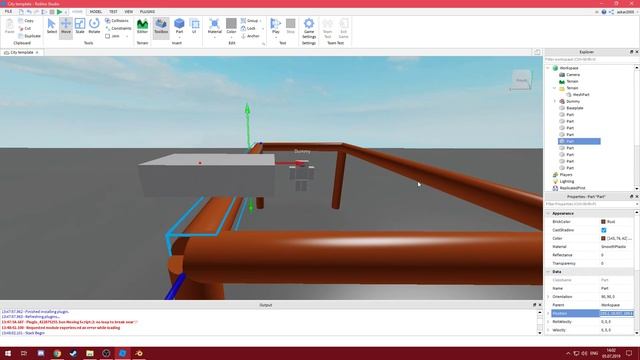The height and width of the screenshot is (360, 640).
Task: Open the Part insert dropdown arrow
Action: 179,38
